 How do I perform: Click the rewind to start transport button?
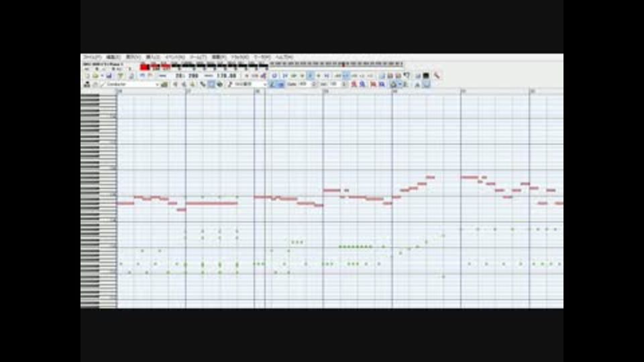point(285,76)
